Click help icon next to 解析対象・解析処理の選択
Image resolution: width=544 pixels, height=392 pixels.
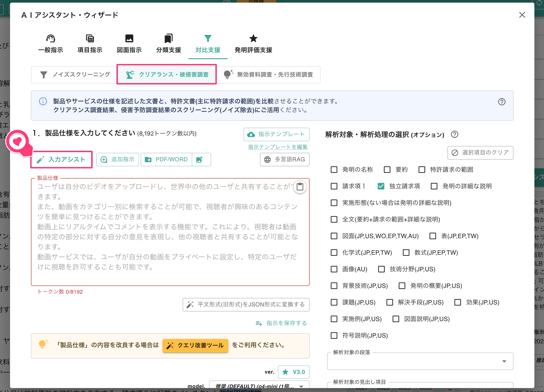tap(454, 134)
